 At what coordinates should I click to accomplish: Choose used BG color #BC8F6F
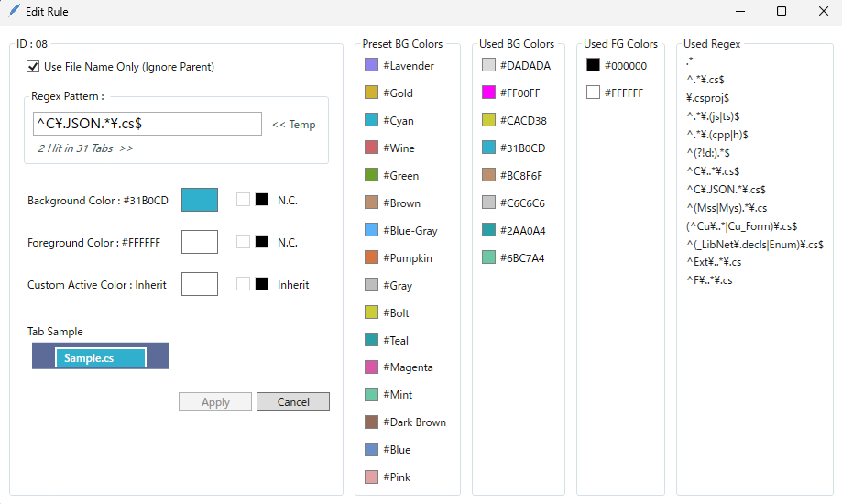tap(512, 175)
